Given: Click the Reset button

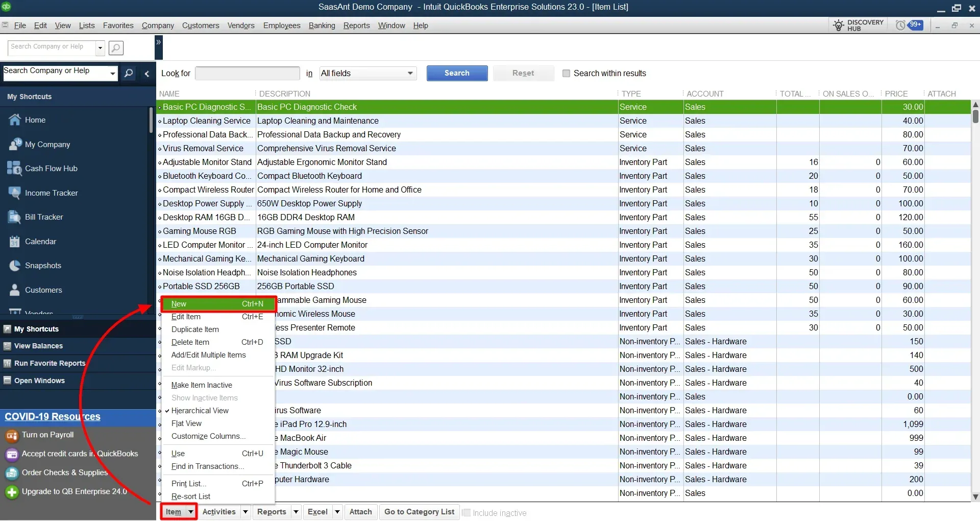Looking at the screenshot, I should point(523,73).
